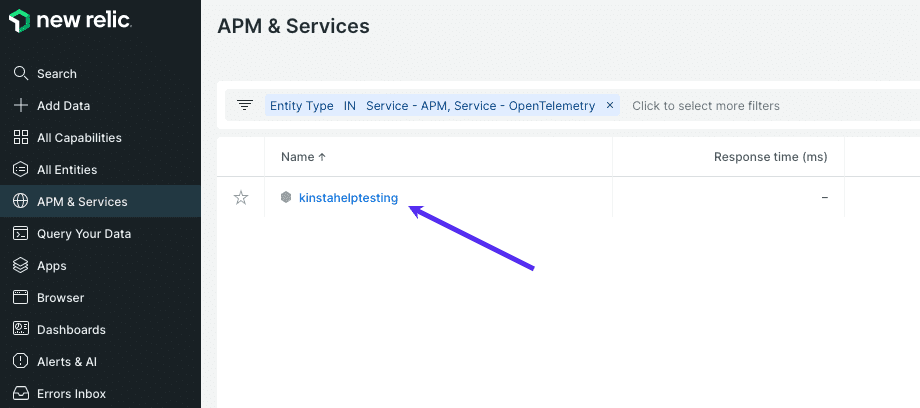
Task: Click the Apps stacked layers icon
Action: (x=20, y=266)
